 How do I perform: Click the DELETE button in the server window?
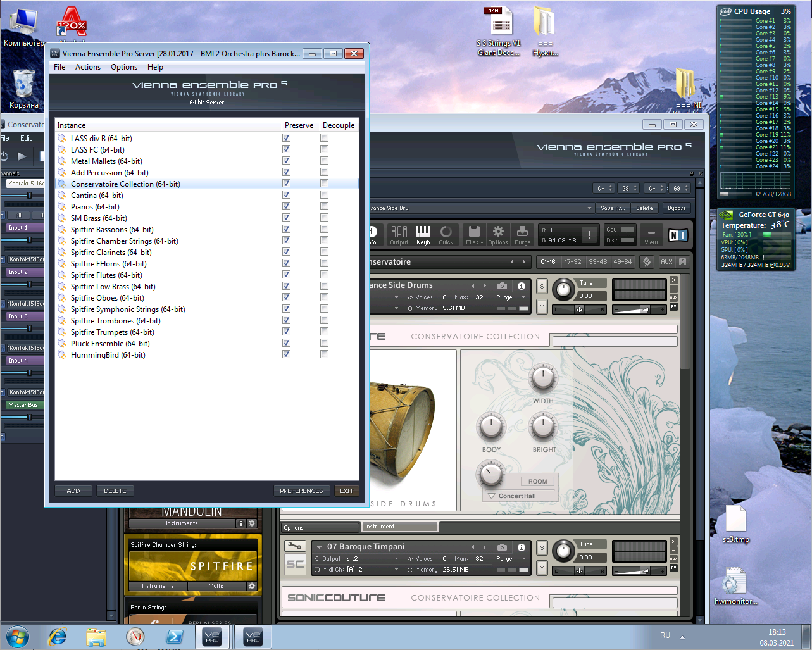tap(115, 491)
